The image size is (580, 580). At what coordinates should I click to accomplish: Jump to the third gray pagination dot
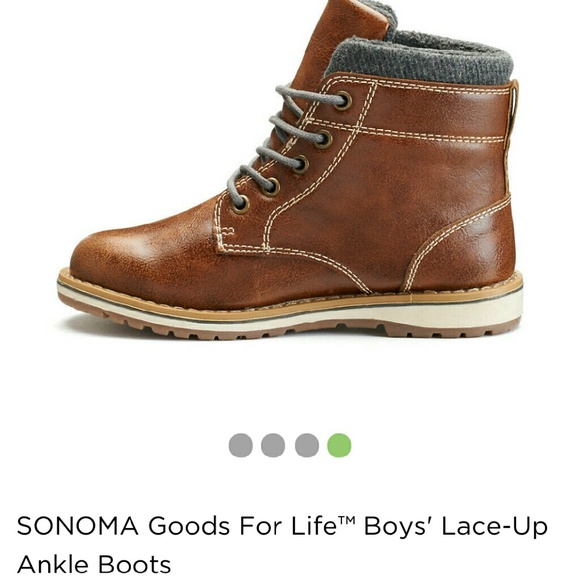pyautogui.click(x=307, y=445)
